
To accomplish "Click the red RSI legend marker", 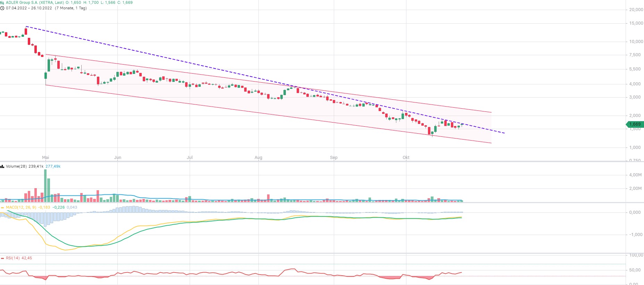I will [2, 258].
